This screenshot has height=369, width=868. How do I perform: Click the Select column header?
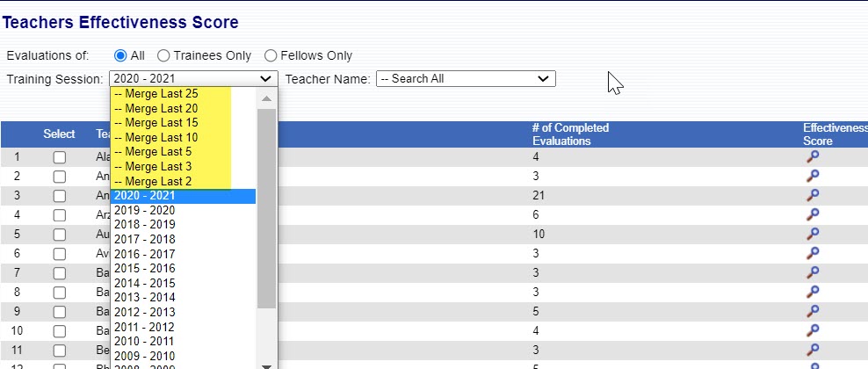[59, 134]
